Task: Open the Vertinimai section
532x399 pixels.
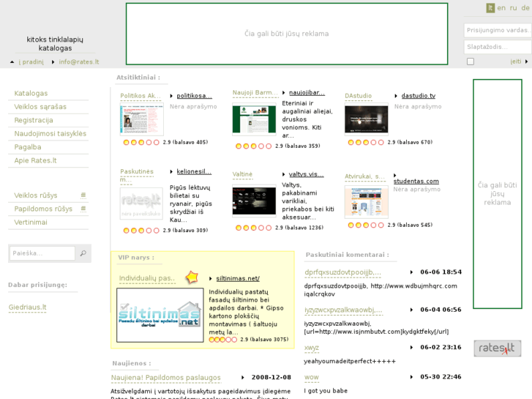Action: pyautogui.click(x=31, y=223)
